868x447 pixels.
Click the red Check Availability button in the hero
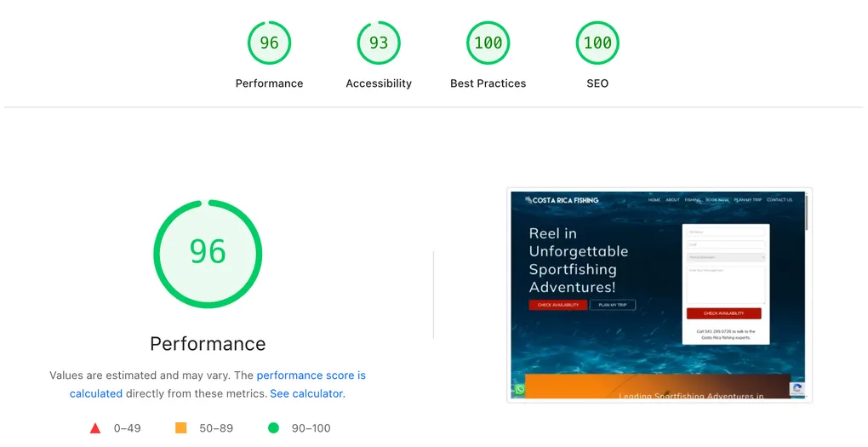pyautogui.click(x=558, y=305)
